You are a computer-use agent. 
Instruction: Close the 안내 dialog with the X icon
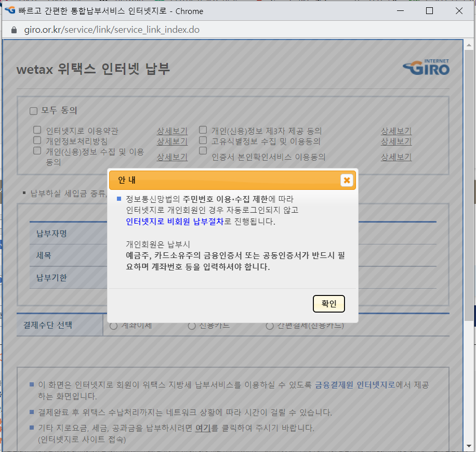[347, 180]
